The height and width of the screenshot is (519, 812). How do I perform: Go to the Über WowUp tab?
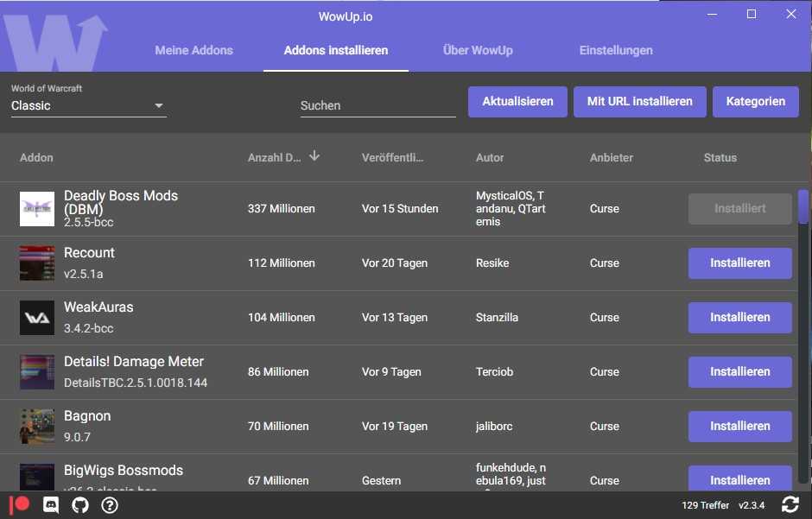[x=478, y=50]
